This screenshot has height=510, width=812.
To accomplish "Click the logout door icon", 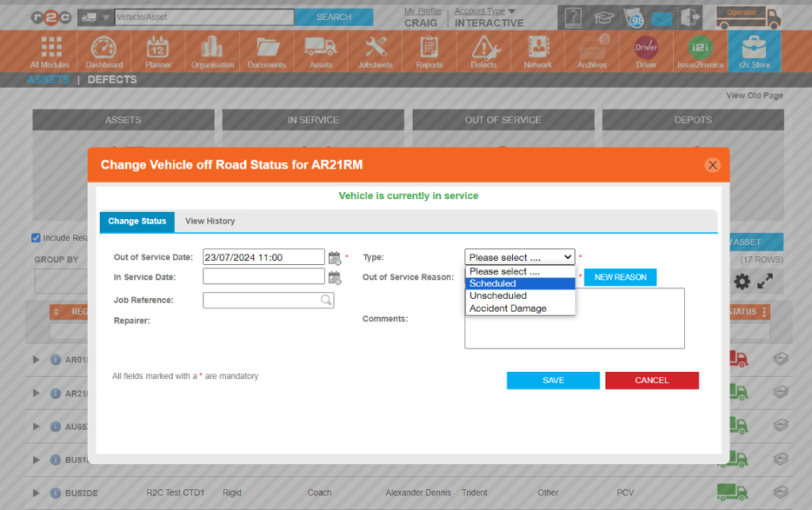I will (x=691, y=17).
